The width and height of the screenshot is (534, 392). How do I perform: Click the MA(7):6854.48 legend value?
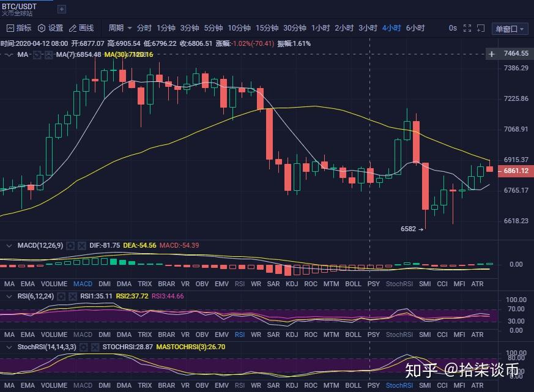point(79,55)
